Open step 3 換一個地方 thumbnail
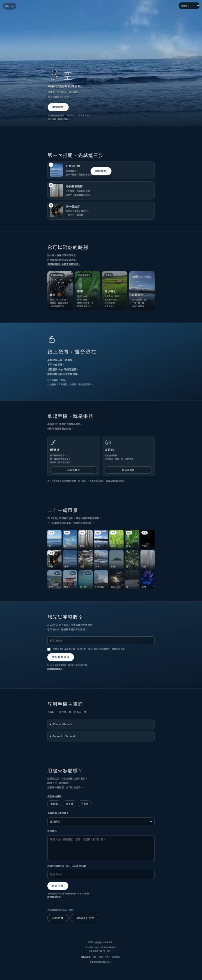Image resolution: width=202 pixels, height=980 pixels. (56, 210)
